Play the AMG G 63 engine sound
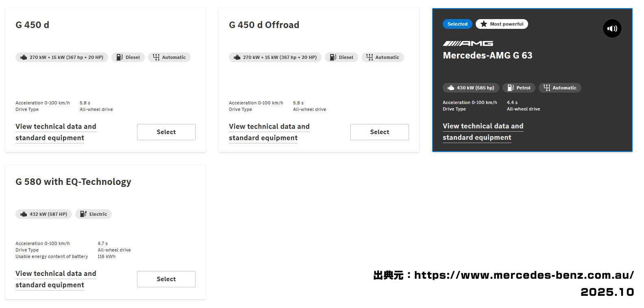 click(x=612, y=28)
